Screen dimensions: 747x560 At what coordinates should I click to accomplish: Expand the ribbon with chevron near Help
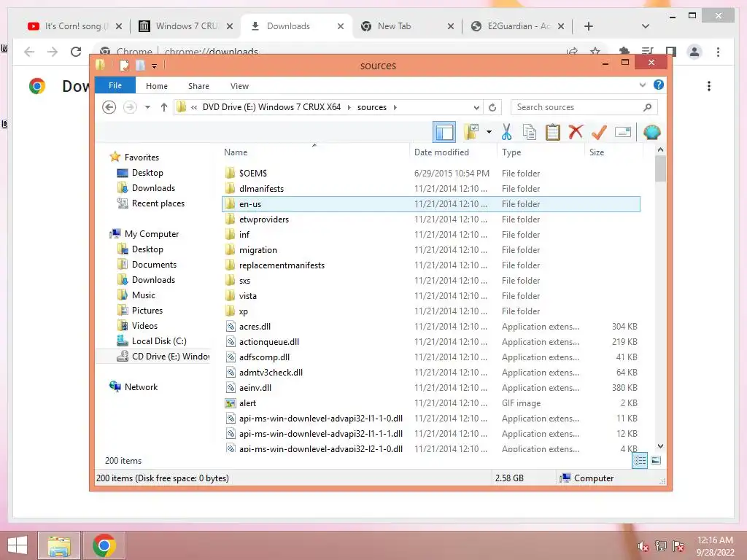click(x=642, y=85)
